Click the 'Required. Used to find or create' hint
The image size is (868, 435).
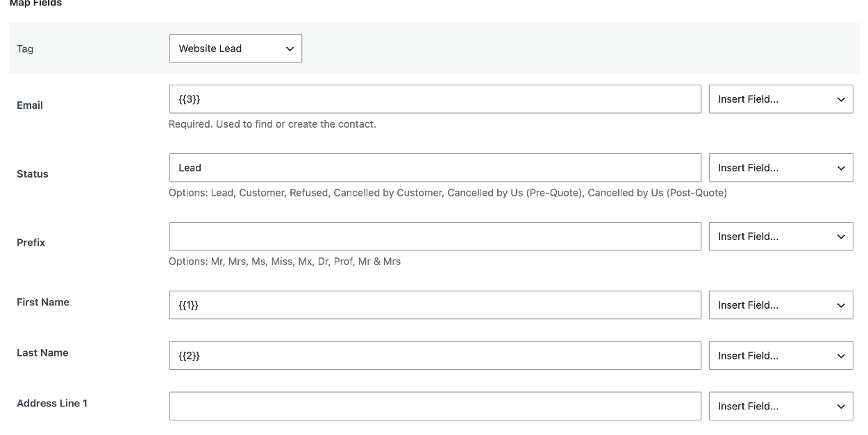(x=272, y=124)
